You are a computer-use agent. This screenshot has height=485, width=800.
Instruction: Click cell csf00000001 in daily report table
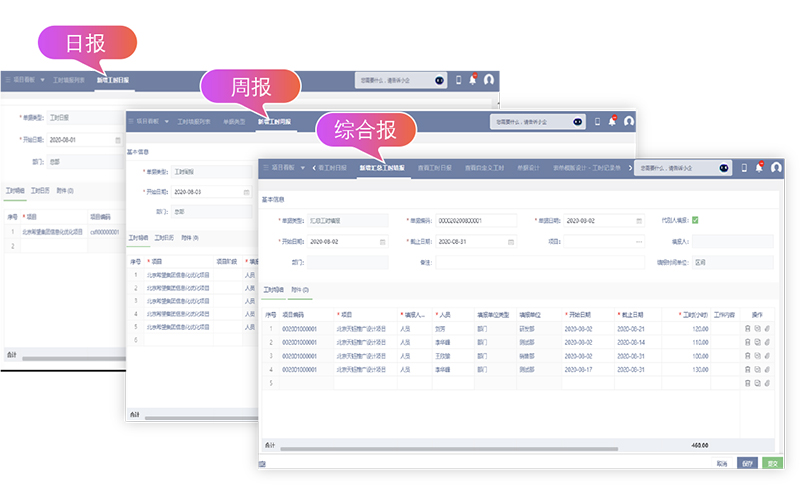pyautogui.click(x=105, y=232)
